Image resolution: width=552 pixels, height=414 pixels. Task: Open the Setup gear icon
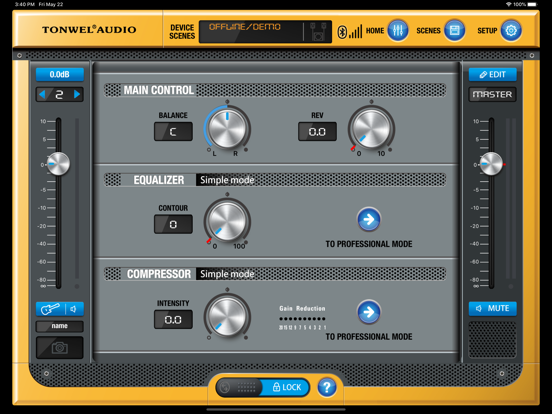coord(511,31)
